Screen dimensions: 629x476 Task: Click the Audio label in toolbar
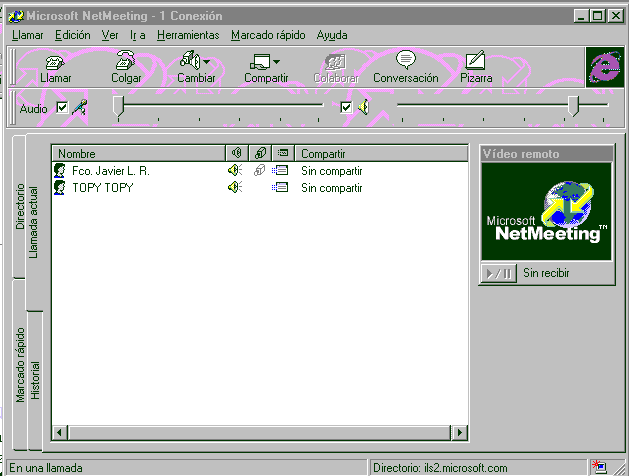point(33,109)
